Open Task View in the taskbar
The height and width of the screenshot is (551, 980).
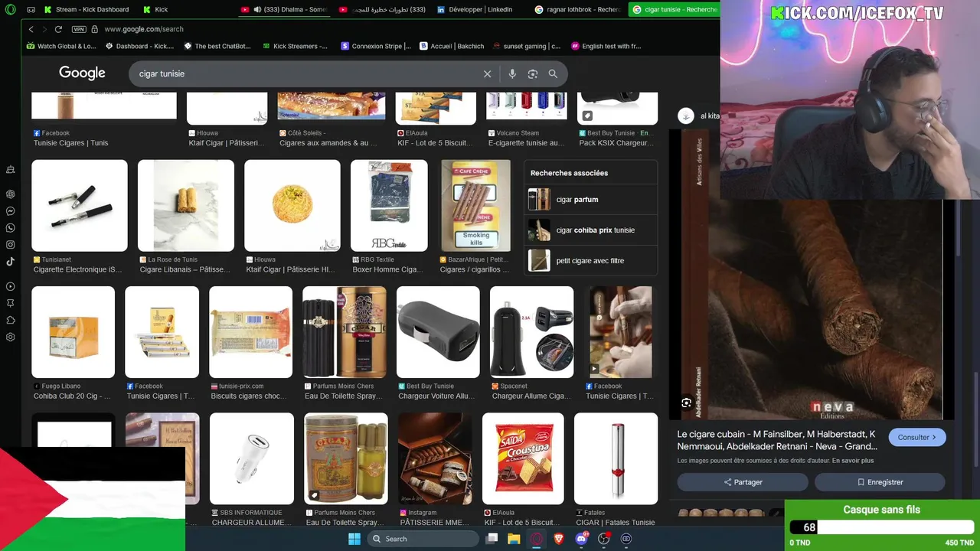(492, 539)
